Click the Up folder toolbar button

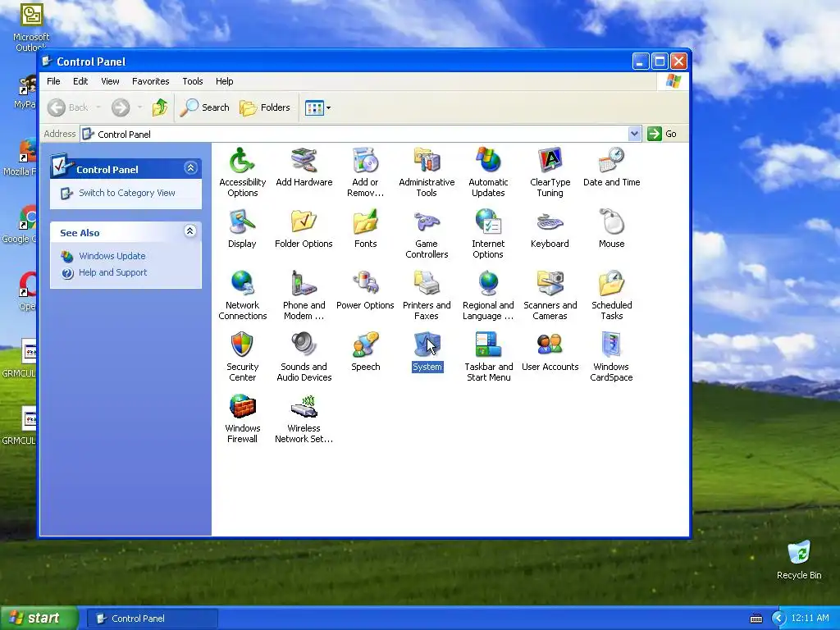[x=160, y=107]
